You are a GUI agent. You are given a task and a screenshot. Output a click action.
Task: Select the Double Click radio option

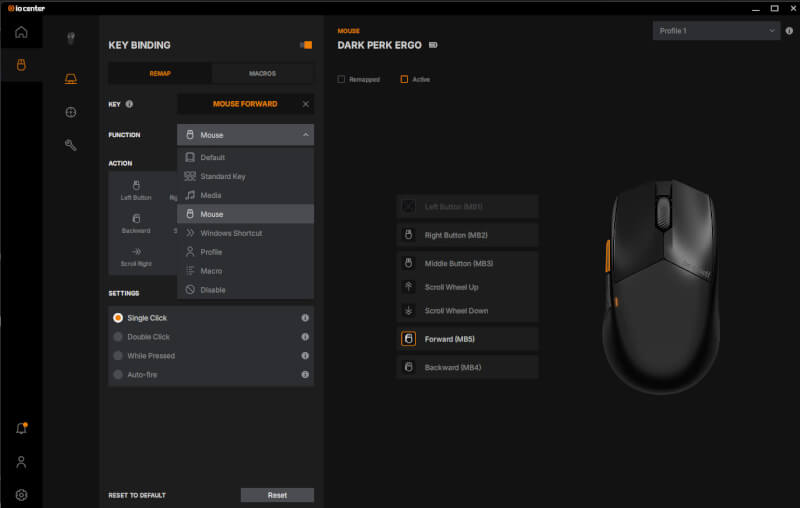coord(118,337)
